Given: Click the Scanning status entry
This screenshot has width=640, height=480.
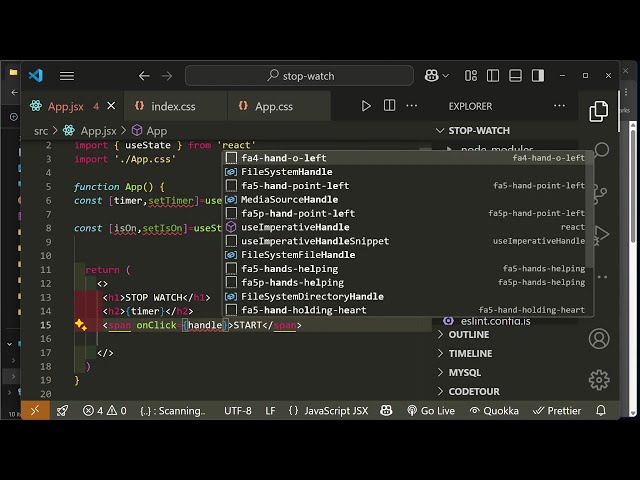Looking at the screenshot, I should (x=172, y=411).
